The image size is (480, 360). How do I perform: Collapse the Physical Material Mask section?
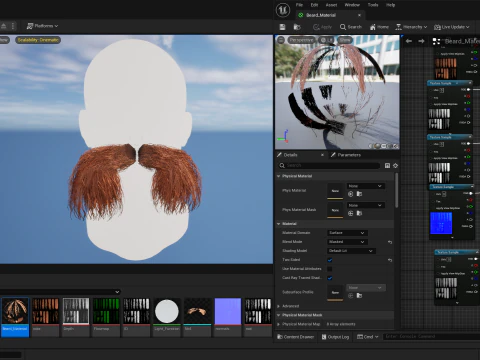(279, 315)
